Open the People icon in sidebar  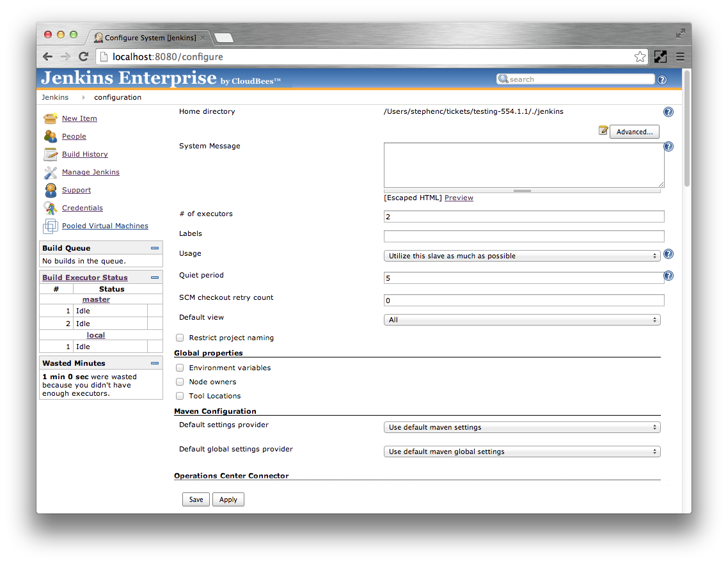pyautogui.click(x=50, y=136)
